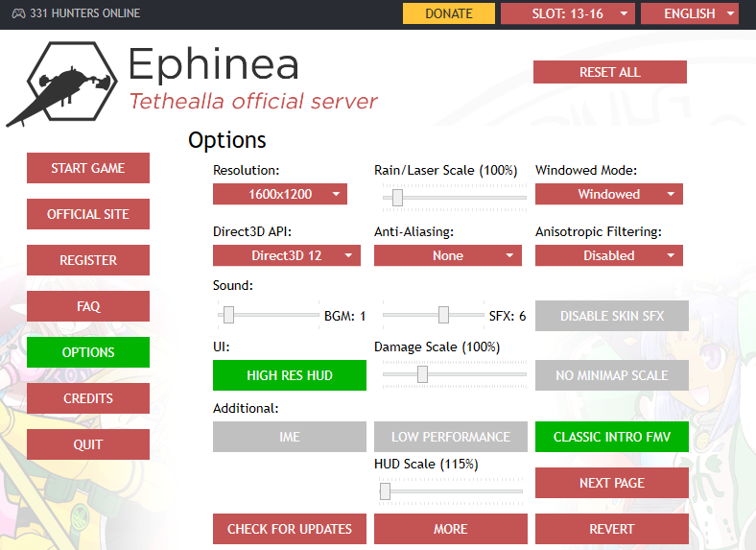The image size is (756, 550).
Task: Click the 'Options' page heading
Action: [x=227, y=140]
